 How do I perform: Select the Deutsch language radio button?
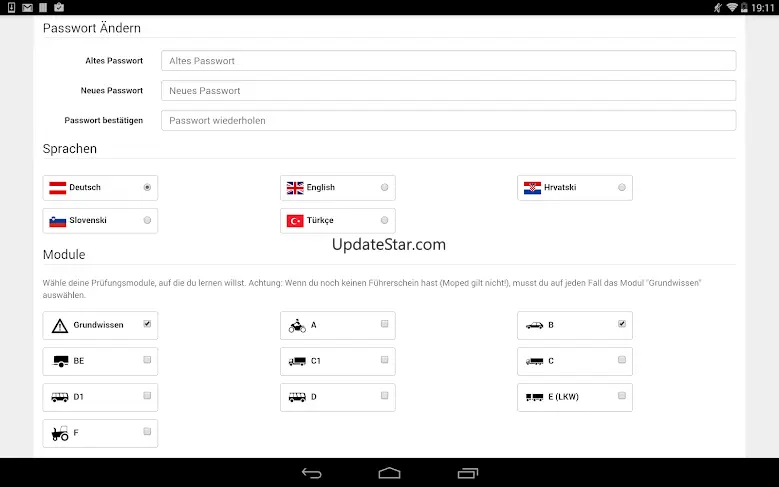[147, 187]
